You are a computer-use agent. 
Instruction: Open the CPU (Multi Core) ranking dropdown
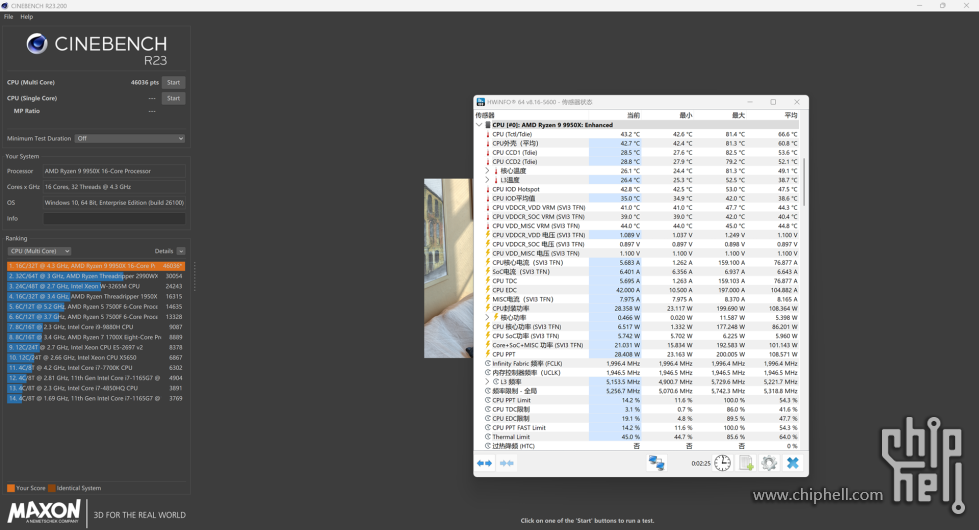point(39,251)
